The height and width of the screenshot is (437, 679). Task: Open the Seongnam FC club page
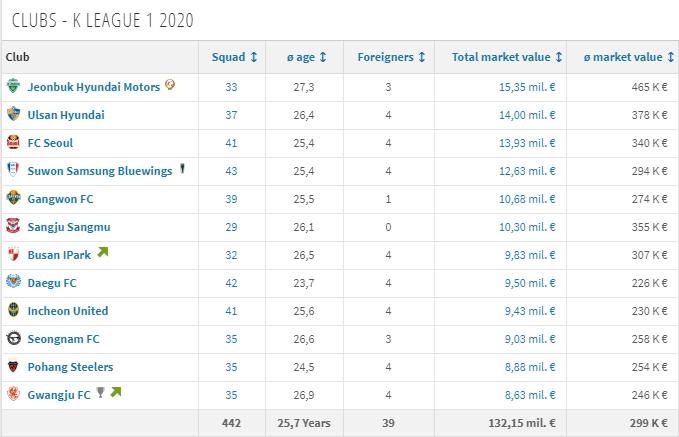tap(63, 339)
